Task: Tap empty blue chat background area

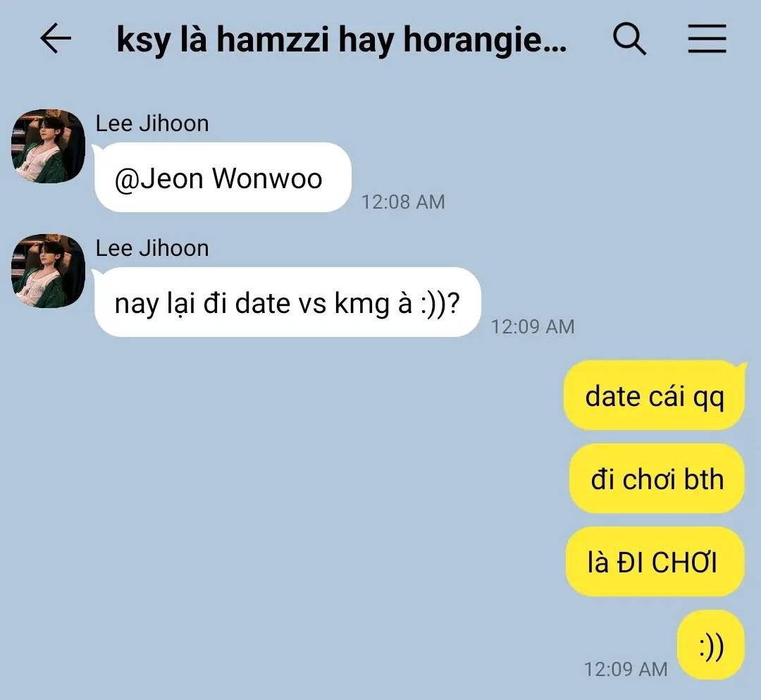Action: [x=291, y=510]
